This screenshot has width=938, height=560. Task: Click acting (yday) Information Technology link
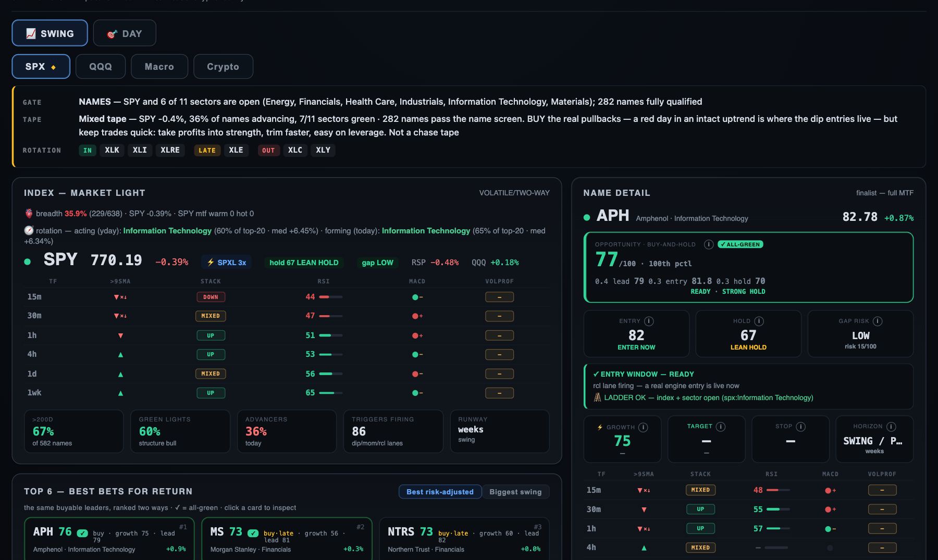tap(167, 230)
